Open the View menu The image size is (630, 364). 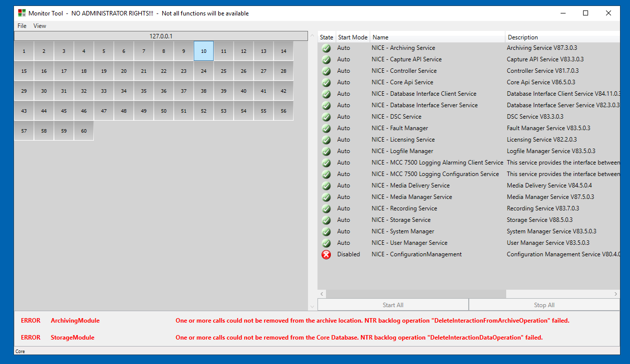[x=40, y=26]
